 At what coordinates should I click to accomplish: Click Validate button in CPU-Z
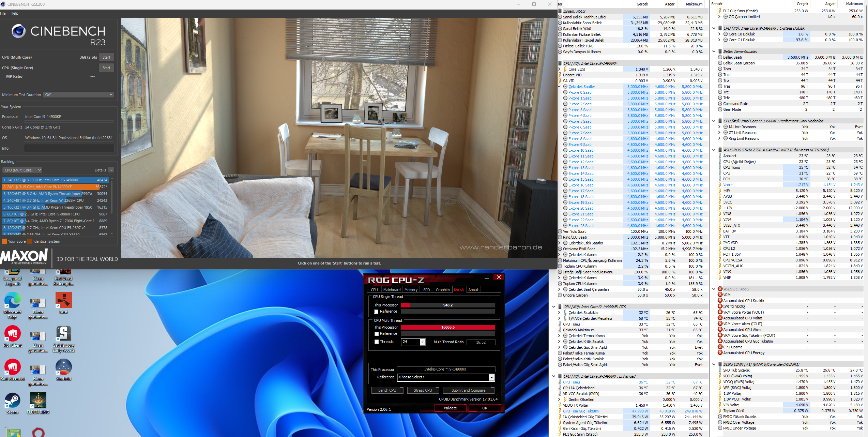tap(450, 408)
